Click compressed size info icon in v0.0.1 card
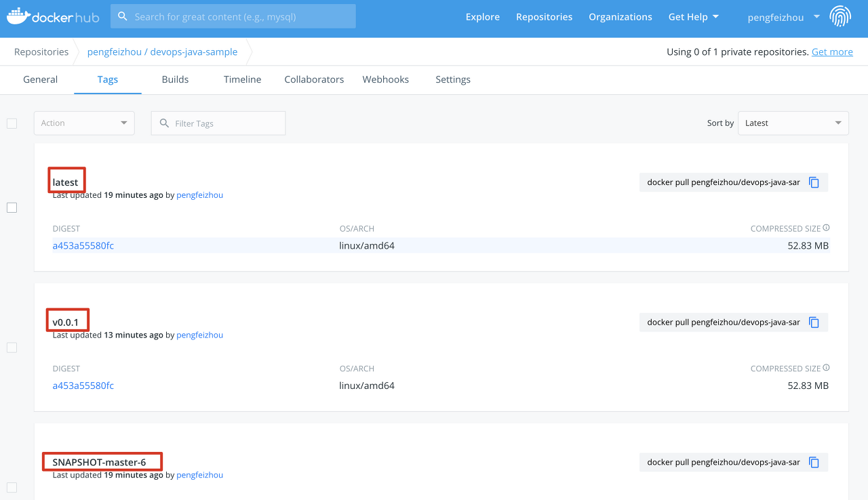This screenshot has width=868, height=500. pyautogui.click(x=826, y=368)
